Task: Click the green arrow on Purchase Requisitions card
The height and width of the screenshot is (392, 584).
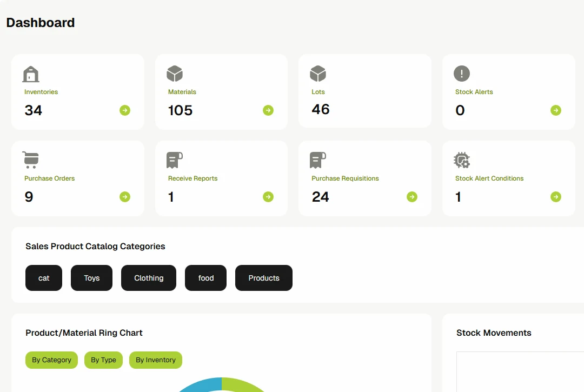Action: (412, 197)
